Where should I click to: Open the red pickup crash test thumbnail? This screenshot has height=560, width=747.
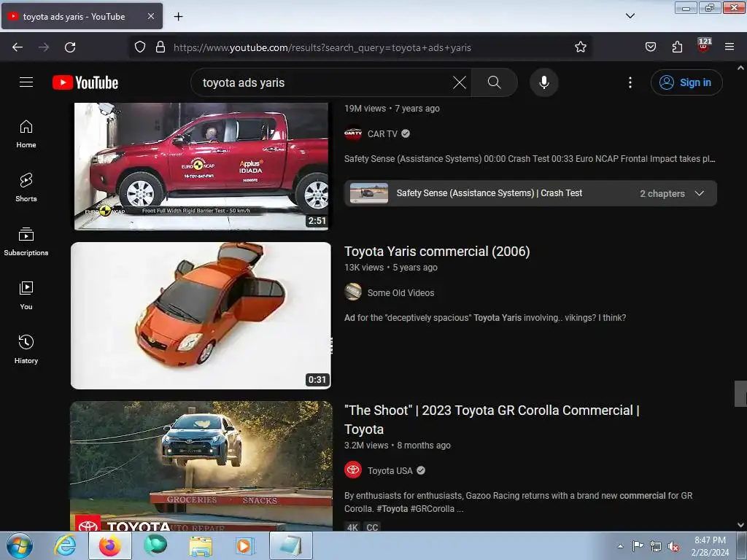(x=201, y=166)
